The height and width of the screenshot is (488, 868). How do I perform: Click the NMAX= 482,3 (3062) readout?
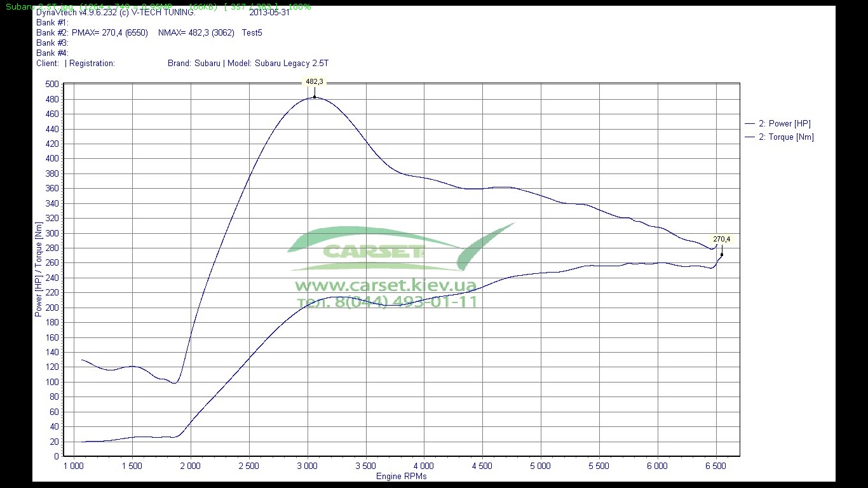(x=196, y=33)
